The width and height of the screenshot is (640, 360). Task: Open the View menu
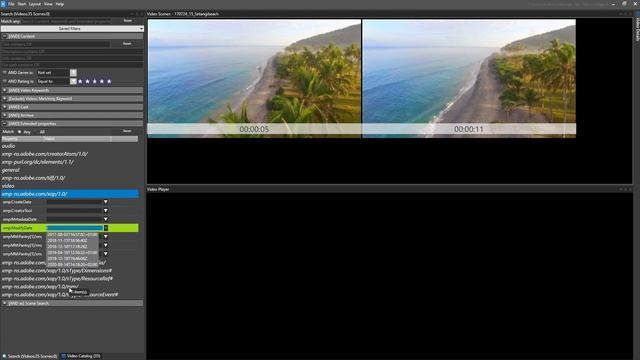(48, 4)
